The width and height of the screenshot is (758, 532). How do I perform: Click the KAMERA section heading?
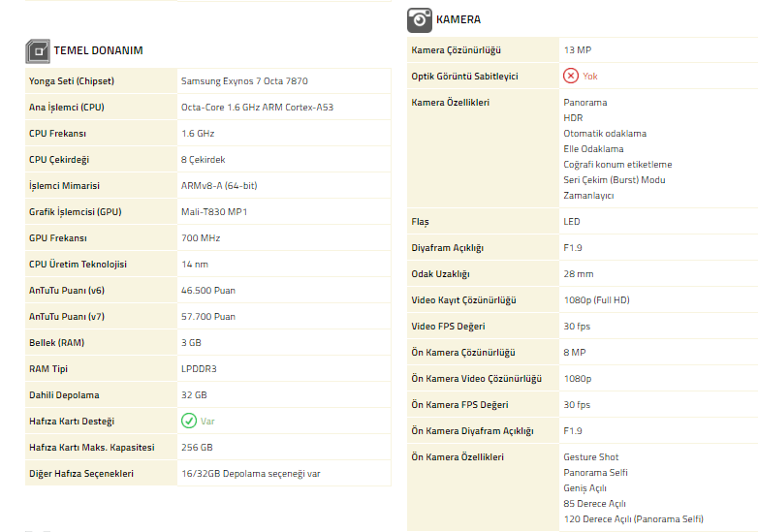458,19
